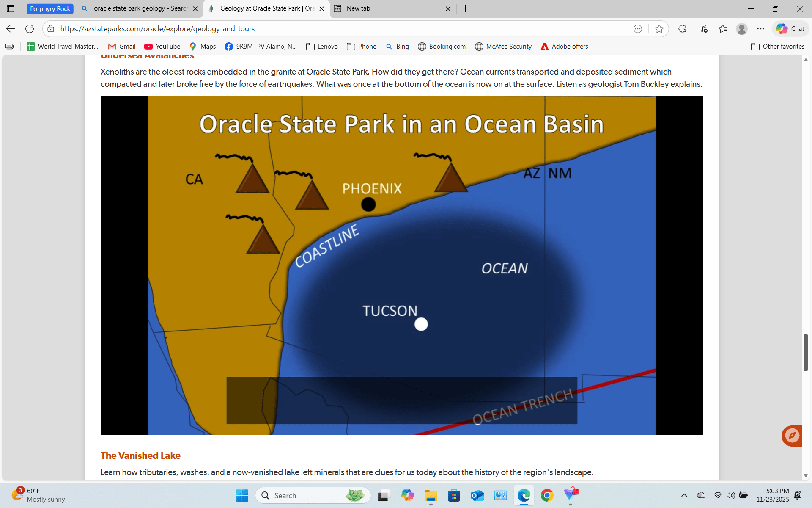The image size is (812, 508).
Task: Open the Favorites list icon
Action: click(723, 29)
